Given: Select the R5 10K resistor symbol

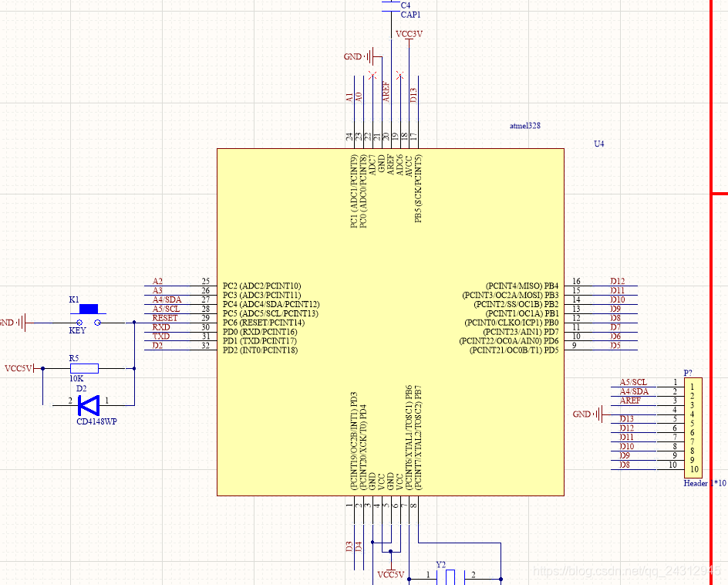Looking at the screenshot, I should pos(83,369).
